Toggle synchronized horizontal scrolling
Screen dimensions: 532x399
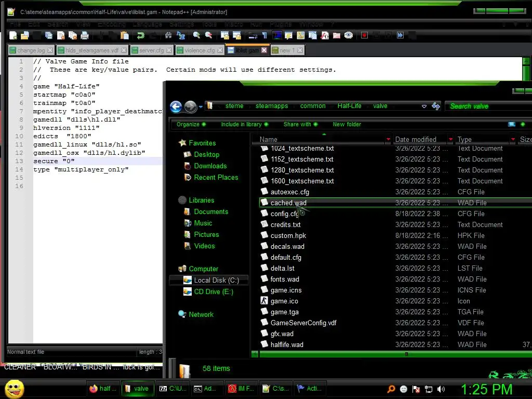(x=237, y=35)
